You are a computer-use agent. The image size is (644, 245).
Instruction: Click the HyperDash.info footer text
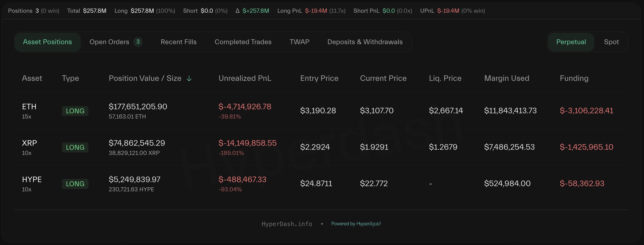[x=287, y=224]
